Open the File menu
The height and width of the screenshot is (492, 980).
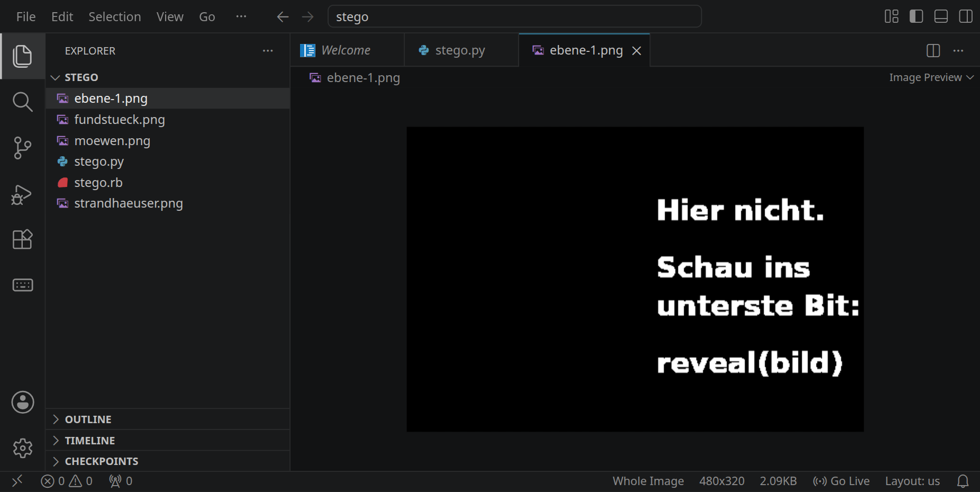(x=26, y=17)
